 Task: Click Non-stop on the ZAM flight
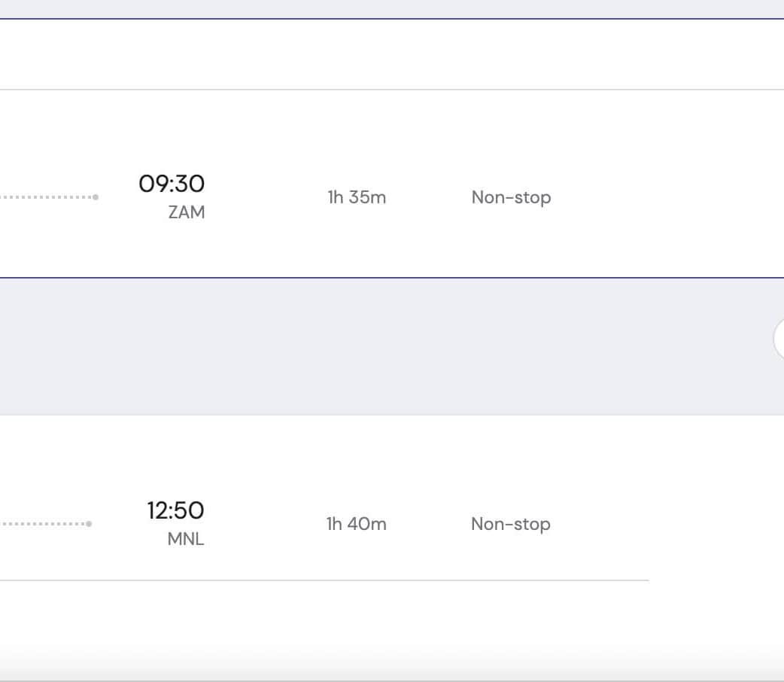pyautogui.click(x=511, y=197)
